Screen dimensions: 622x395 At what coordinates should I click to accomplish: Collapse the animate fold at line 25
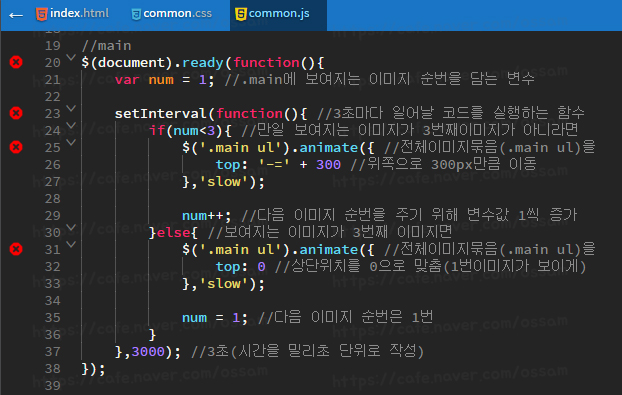71,143
